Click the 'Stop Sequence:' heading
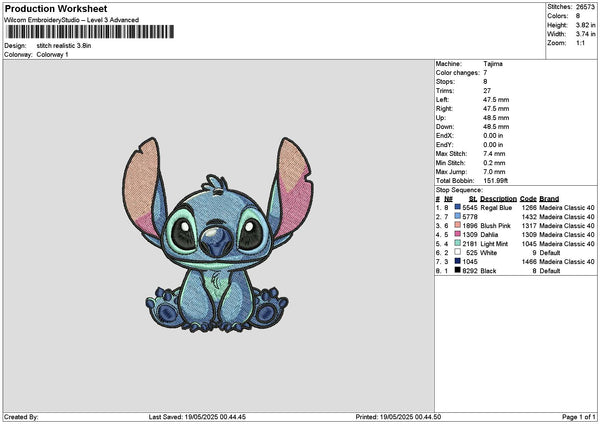 pyautogui.click(x=459, y=190)
